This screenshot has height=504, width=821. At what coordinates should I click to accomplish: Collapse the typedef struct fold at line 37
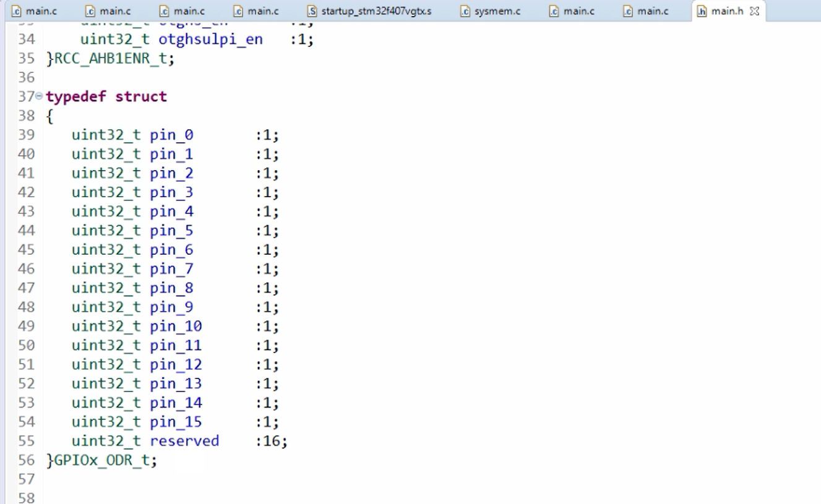tap(38, 96)
